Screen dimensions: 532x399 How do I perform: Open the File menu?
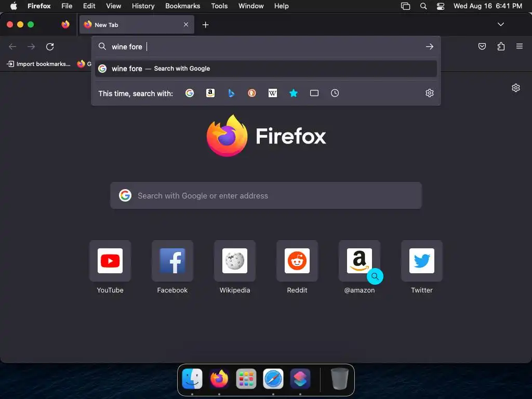pos(67,6)
